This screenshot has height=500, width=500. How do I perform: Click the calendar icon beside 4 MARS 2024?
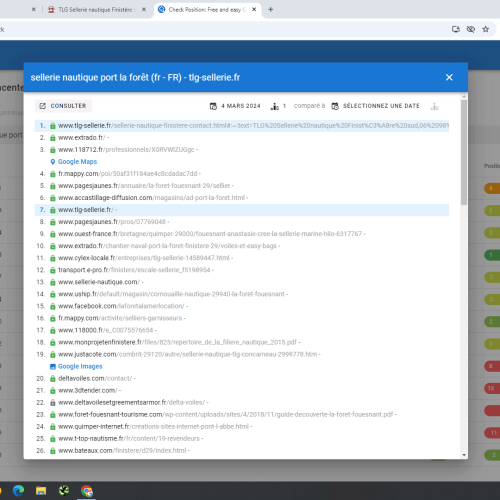pos(213,106)
